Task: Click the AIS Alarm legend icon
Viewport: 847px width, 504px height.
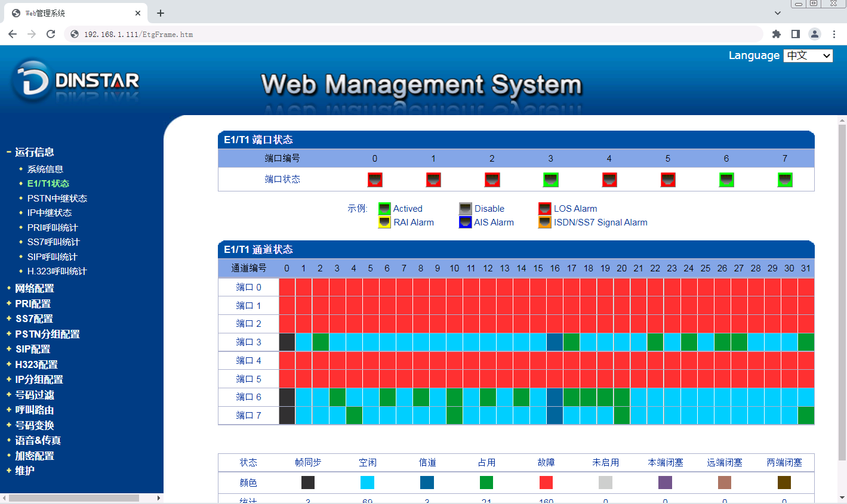Action: (466, 222)
